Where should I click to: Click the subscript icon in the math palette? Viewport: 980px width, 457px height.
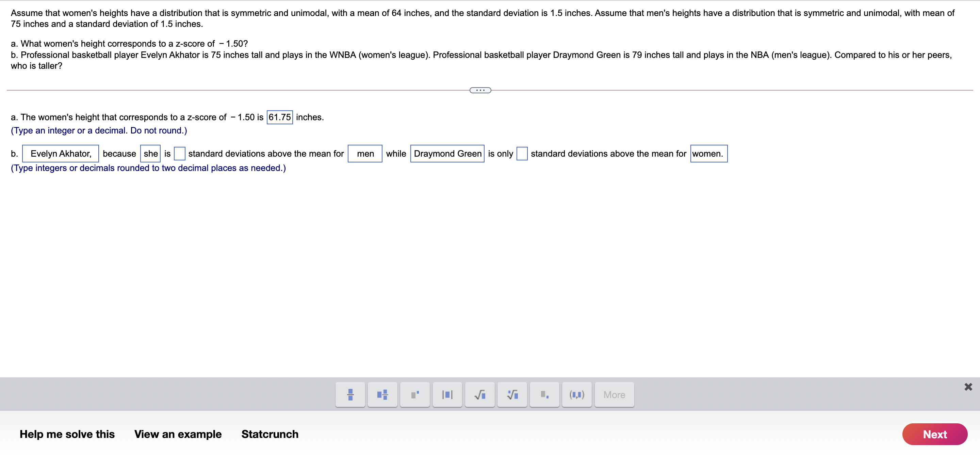pos(544,395)
